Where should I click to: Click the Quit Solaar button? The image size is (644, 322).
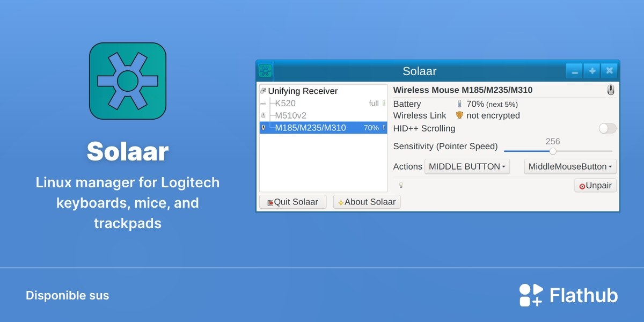[x=292, y=202]
